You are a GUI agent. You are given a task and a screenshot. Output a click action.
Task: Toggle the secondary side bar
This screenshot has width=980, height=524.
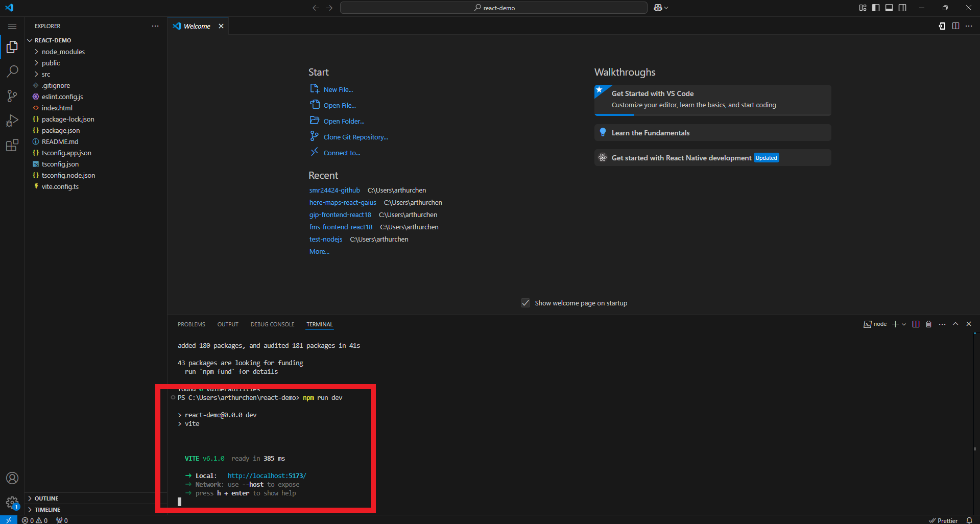(x=902, y=8)
